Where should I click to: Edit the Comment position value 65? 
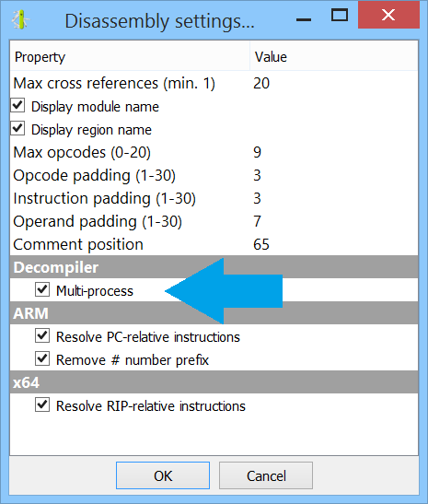click(x=334, y=244)
